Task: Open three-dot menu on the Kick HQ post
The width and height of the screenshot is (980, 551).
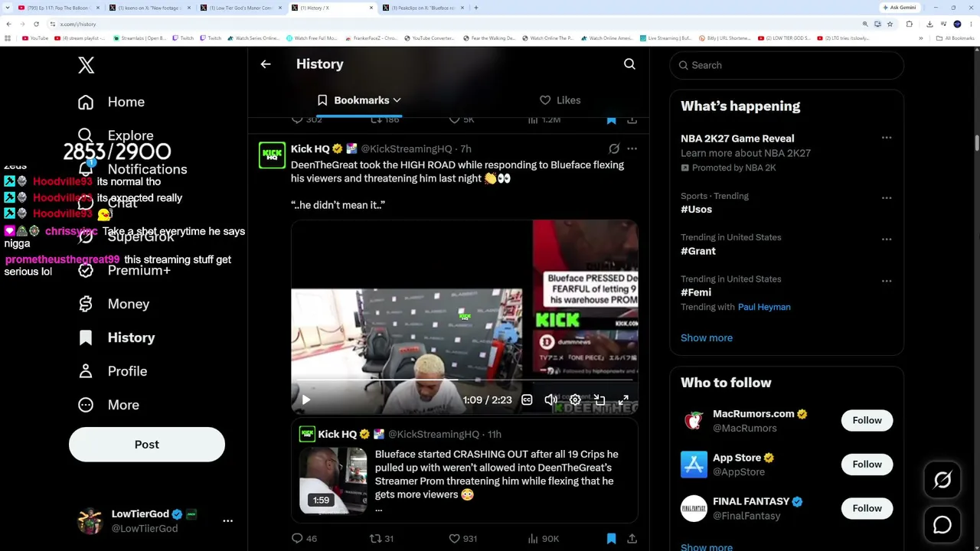Action: click(x=632, y=148)
